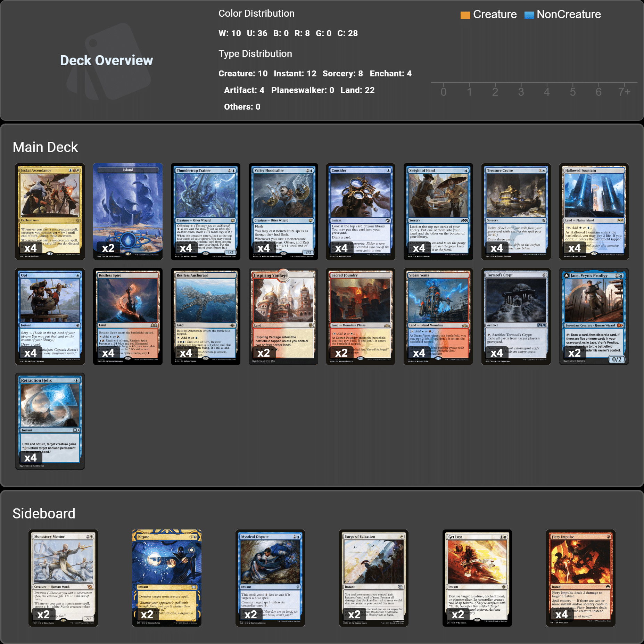Image resolution: width=644 pixels, height=644 pixels.
Task: Click the orange Creature legend swatch
Action: [x=465, y=15]
